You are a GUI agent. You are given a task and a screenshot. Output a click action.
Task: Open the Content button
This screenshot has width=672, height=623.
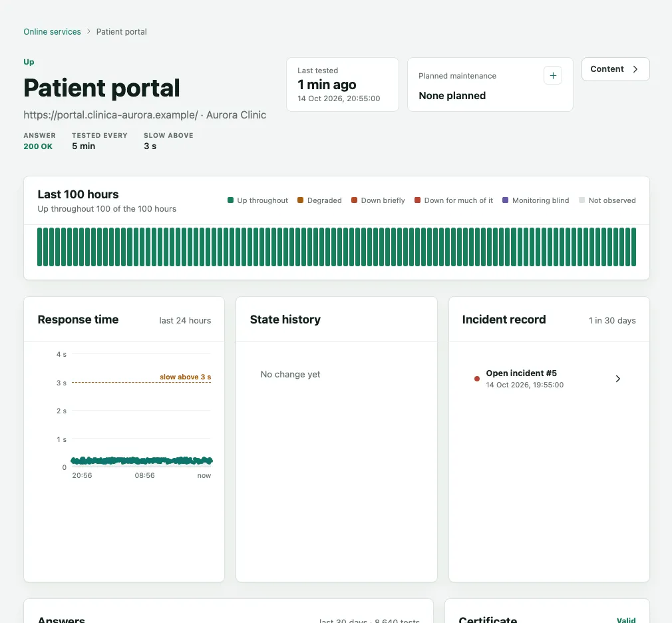(615, 69)
